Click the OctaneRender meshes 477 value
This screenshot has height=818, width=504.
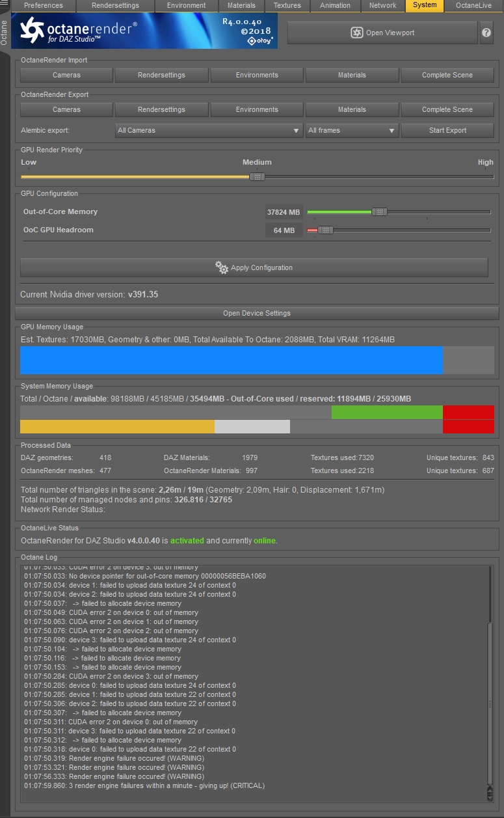tap(105, 470)
